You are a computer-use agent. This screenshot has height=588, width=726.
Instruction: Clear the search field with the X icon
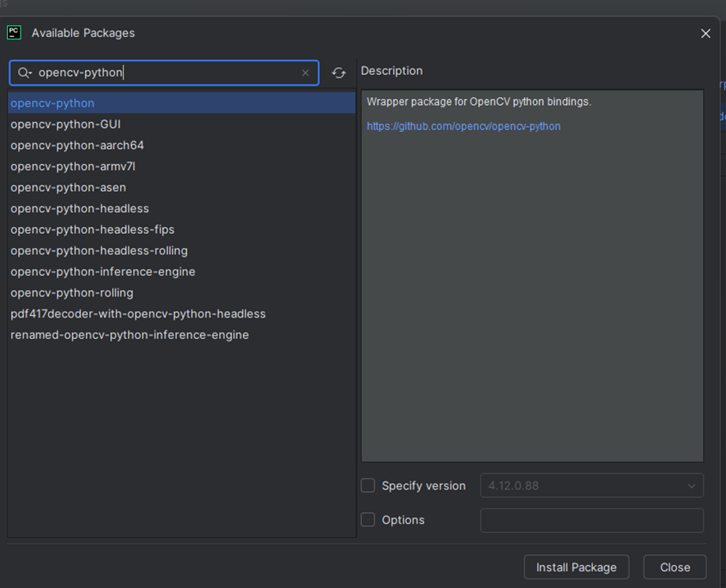pyautogui.click(x=305, y=73)
